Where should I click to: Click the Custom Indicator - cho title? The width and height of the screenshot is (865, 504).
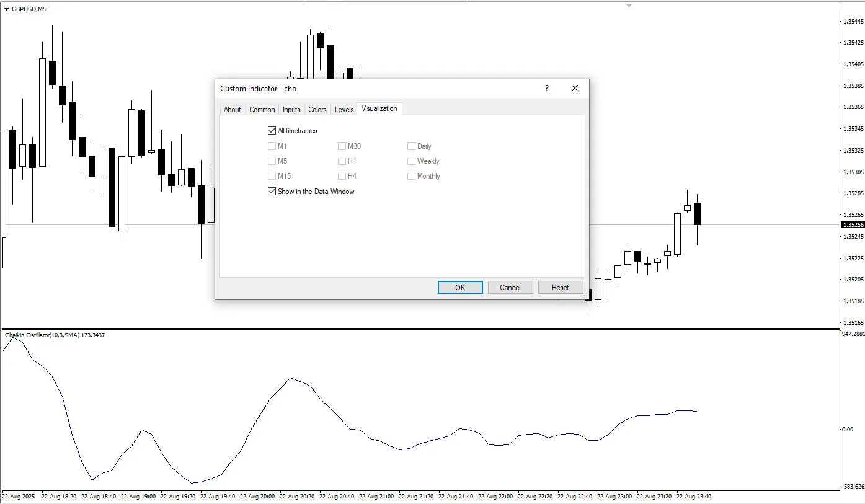(x=259, y=89)
